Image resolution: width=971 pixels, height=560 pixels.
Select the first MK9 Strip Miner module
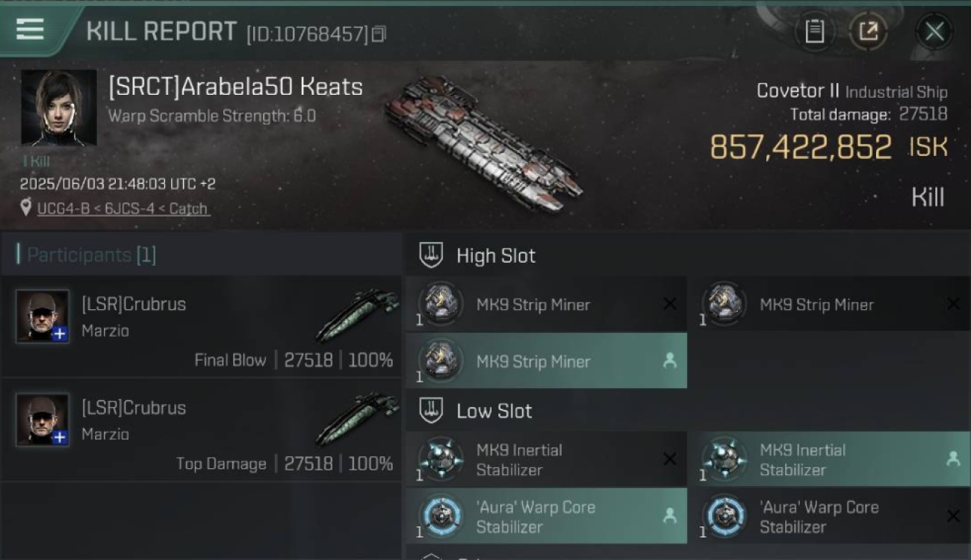(x=547, y=304)
